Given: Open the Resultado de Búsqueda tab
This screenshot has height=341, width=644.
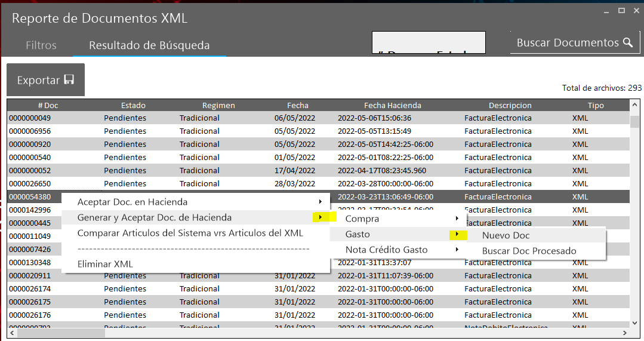Looking at the screenshot, I should pos(149,45).
